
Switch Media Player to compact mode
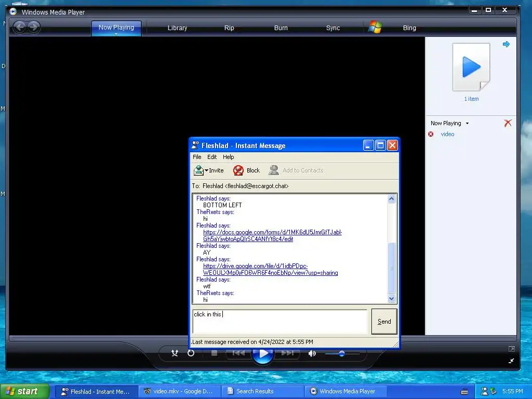(x=512, y=361)
